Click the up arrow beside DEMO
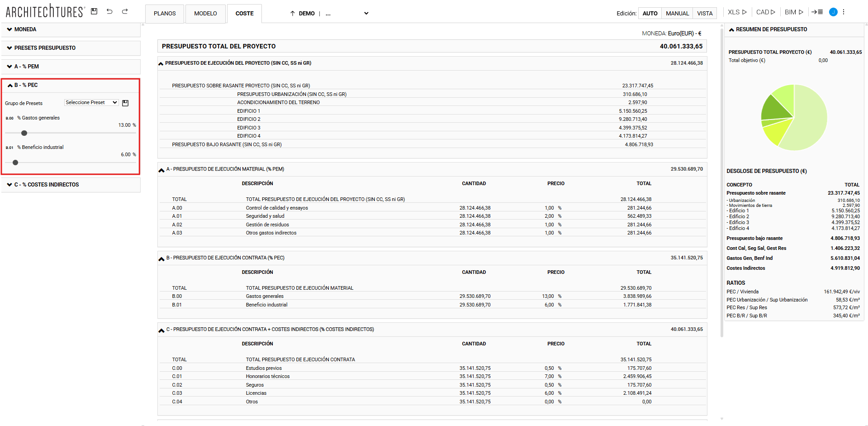Image resolution: width=868 pixels, height=426 pixels. [293, 14]
